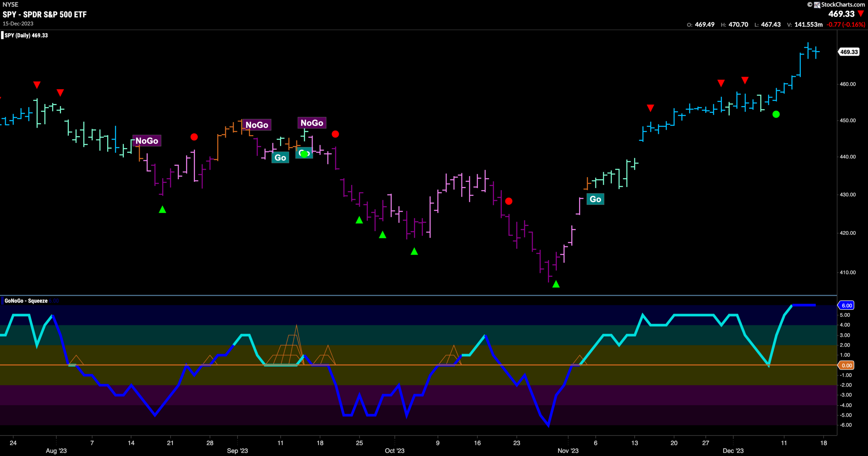Image resolution: width=868 pixels, height=456 pixels.
Task: Click the SPY (Daily) 469.33 legend label
Action: [26, 35]
